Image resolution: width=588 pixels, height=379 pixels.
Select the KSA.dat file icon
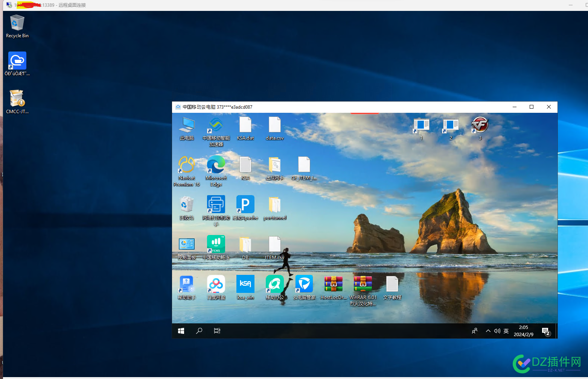(245, 125)
